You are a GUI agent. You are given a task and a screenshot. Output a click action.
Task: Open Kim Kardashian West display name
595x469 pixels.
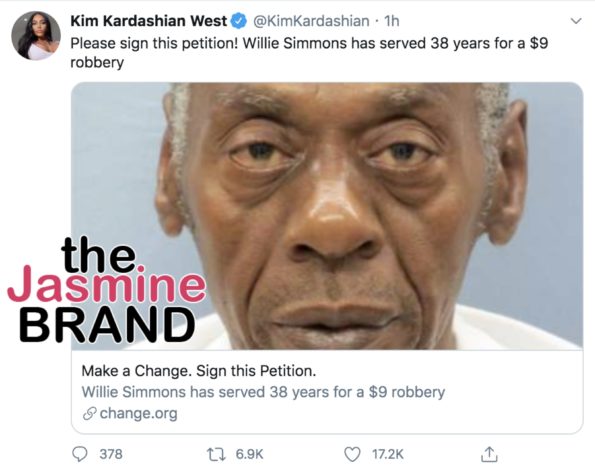tap(149, 21)
